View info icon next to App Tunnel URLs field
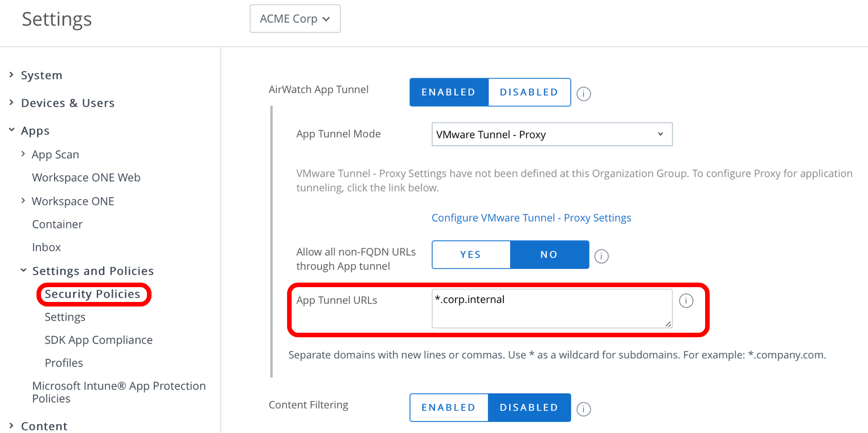Screen dimensions: 868x433 686,300
